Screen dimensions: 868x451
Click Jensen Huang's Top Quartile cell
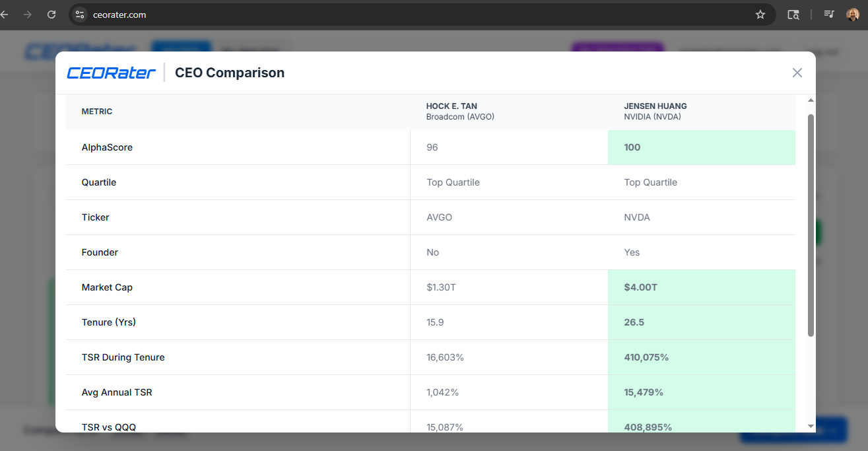click(x=651, y=182)
